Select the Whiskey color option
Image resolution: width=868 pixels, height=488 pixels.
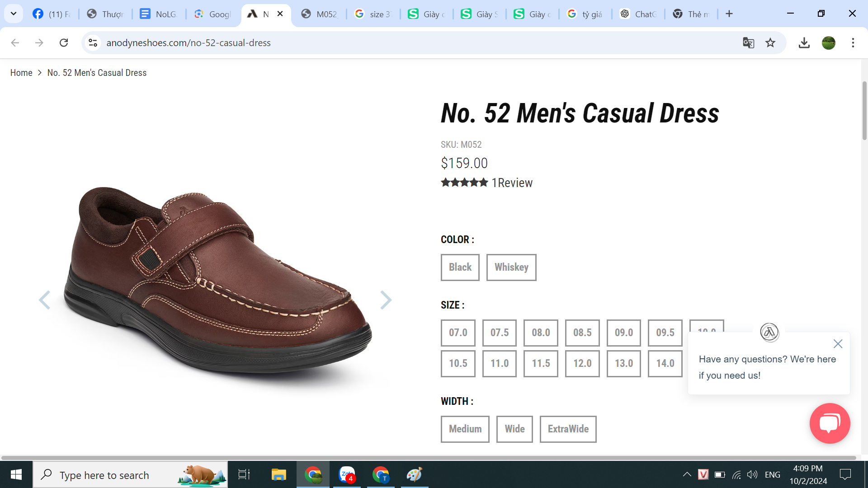511,267
